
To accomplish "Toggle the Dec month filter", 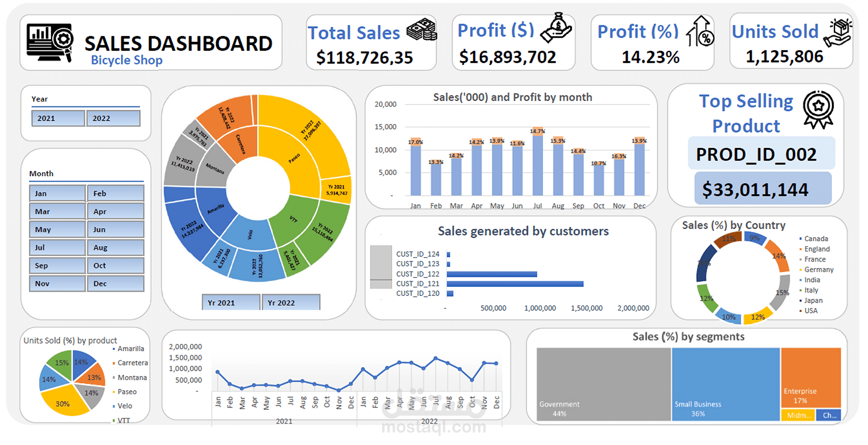I will [116, 283].
